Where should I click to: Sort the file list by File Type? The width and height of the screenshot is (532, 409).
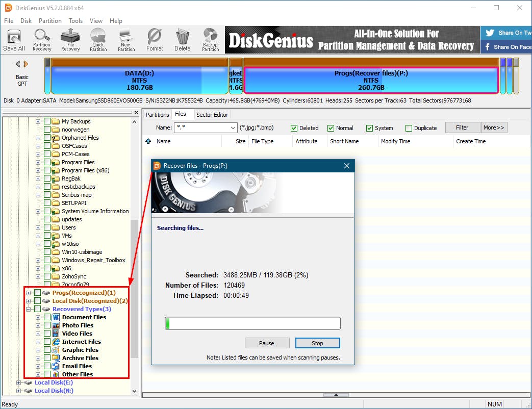point(262,141)
